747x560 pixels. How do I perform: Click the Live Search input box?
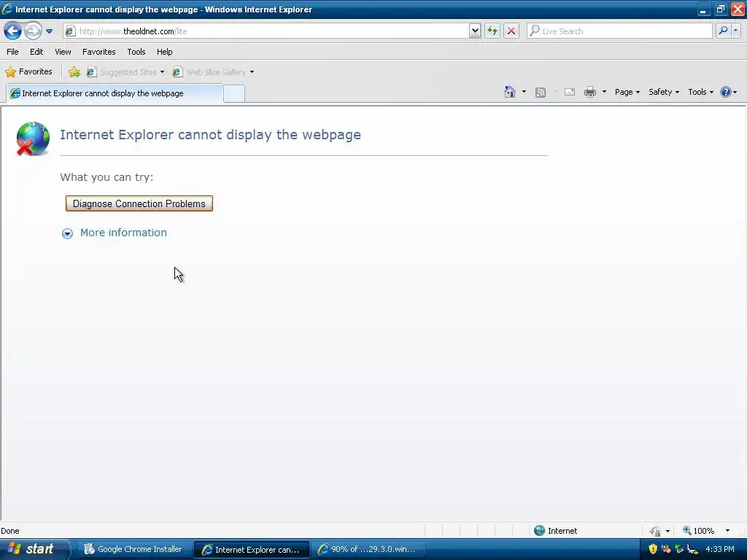pyautogui.click(x=620, y=31)
